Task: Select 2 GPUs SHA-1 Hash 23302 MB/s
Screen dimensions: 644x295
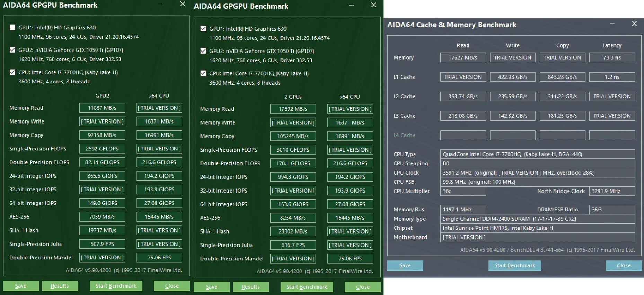Action: point(293,231)
